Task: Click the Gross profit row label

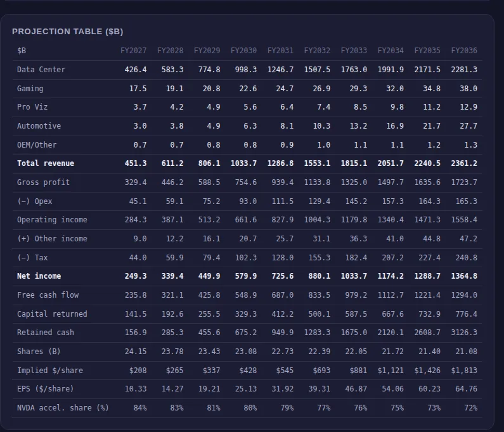Action: pos(43,182)
